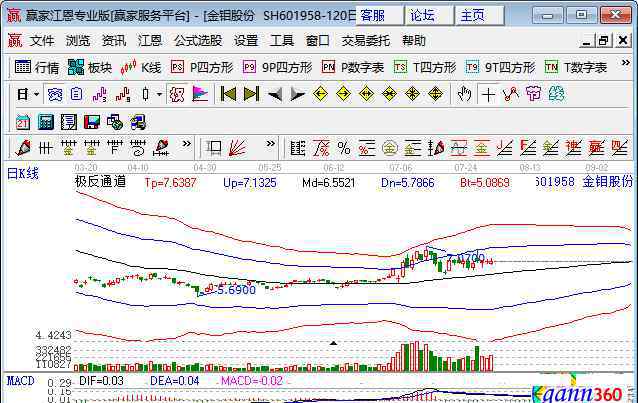Switch to K线 chart view

point(141,67)
